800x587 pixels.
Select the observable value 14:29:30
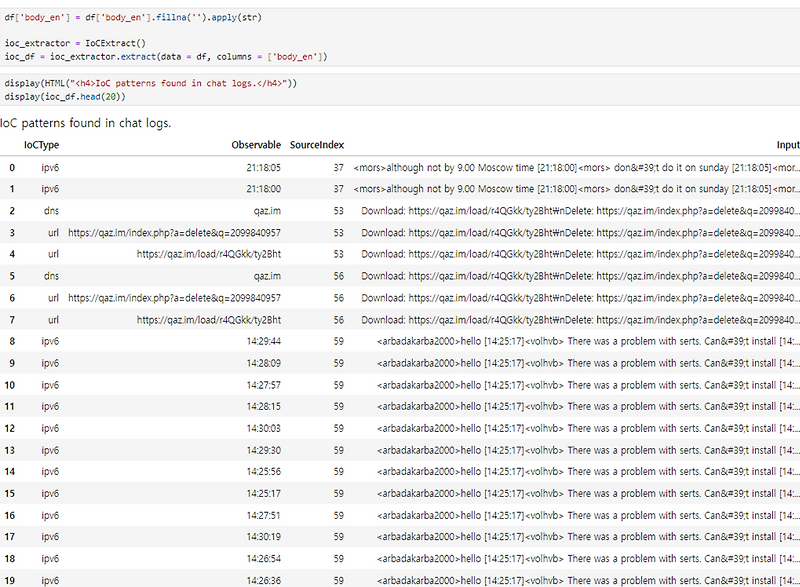coord(263,450)
